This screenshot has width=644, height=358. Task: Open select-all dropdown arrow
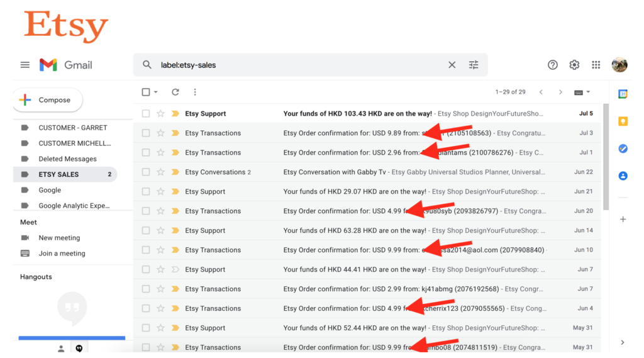tap(156, 92)
